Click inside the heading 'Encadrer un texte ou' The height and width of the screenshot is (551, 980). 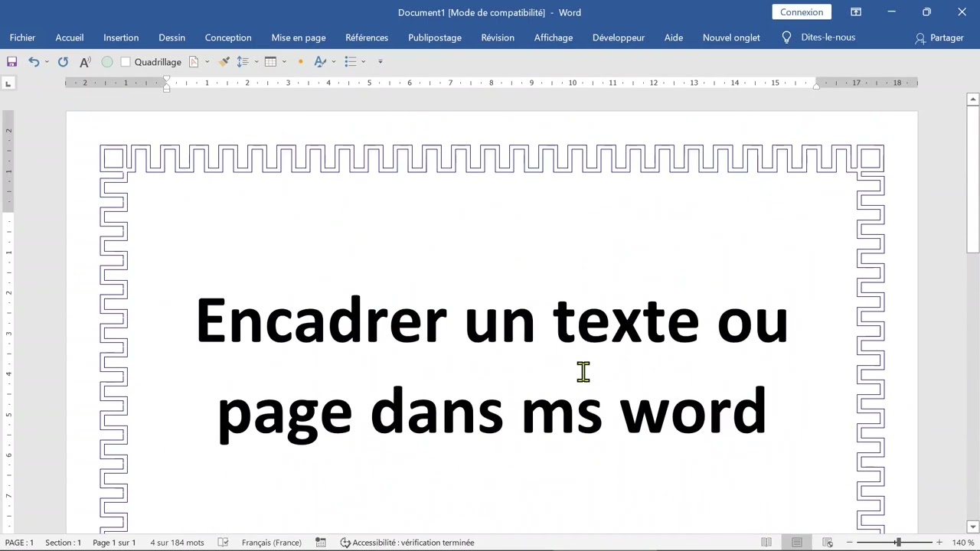(492, 320)
